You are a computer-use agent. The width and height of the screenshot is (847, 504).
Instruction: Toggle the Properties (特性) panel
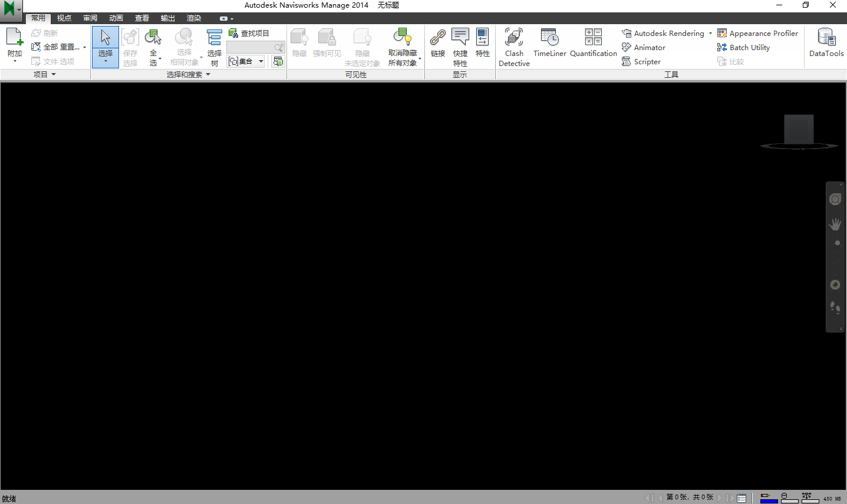tap(482, 44)
